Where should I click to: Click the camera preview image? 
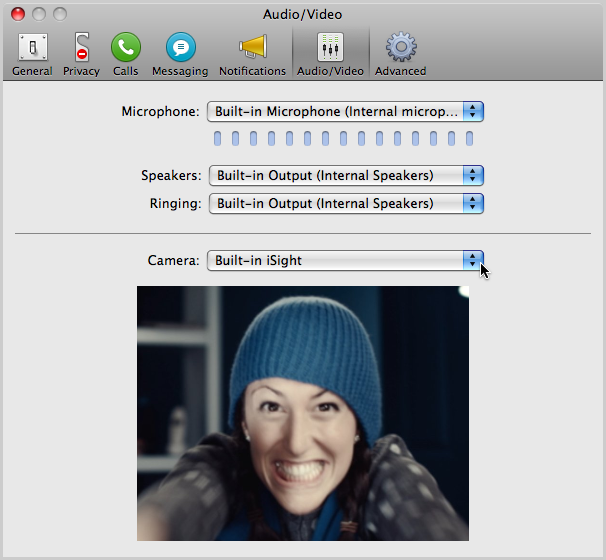303,413
